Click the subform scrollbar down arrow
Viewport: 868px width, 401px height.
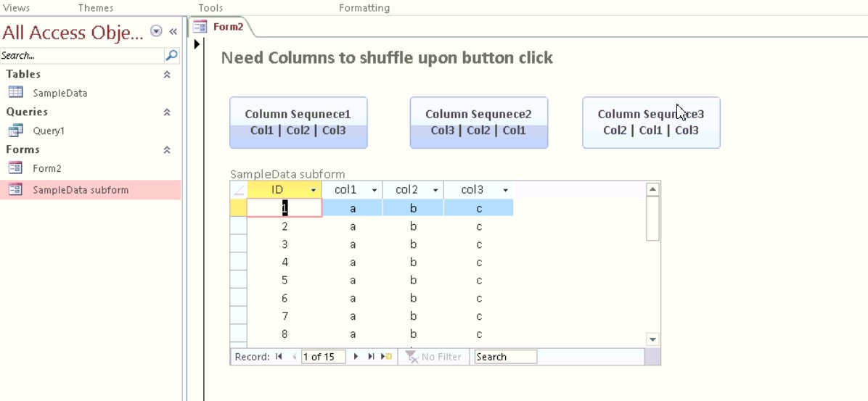pos(652,339)
